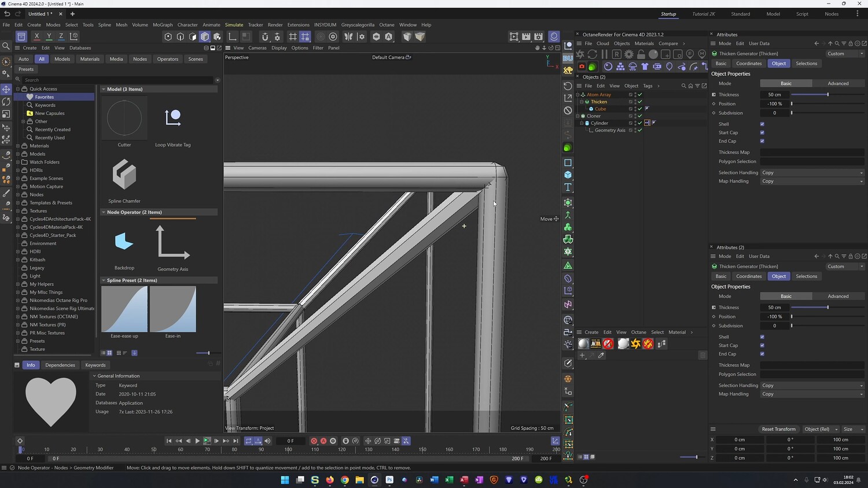This screenshot has height=488, width=868.
Task: Uncheck Start Cap in the upper Attributes panel
Action: click(762, 132)
